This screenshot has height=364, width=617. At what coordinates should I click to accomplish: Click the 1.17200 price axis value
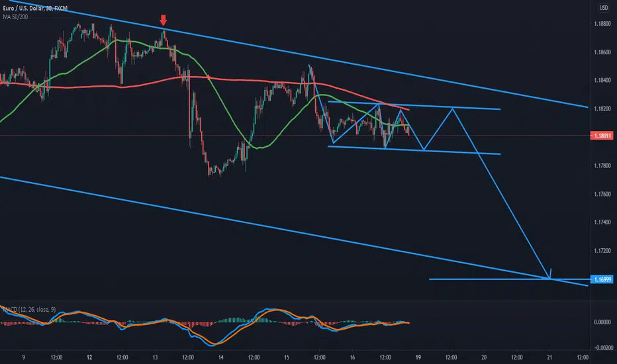click(x=602, y=251)
